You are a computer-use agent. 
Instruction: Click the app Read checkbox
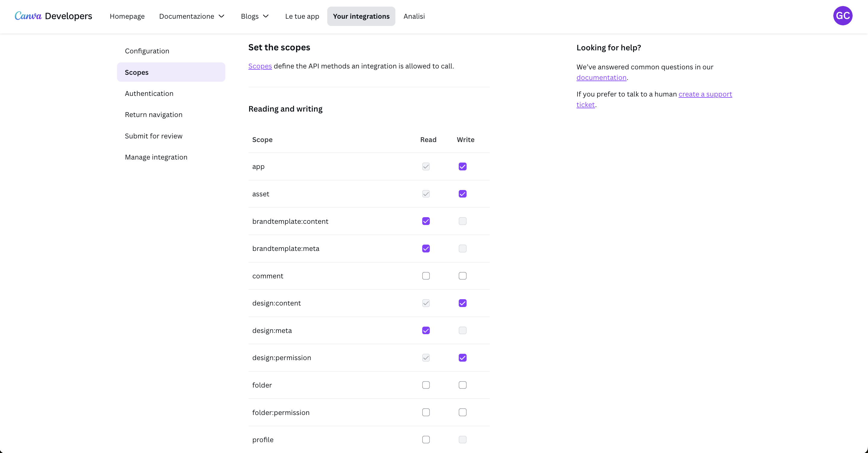(426, 166)
